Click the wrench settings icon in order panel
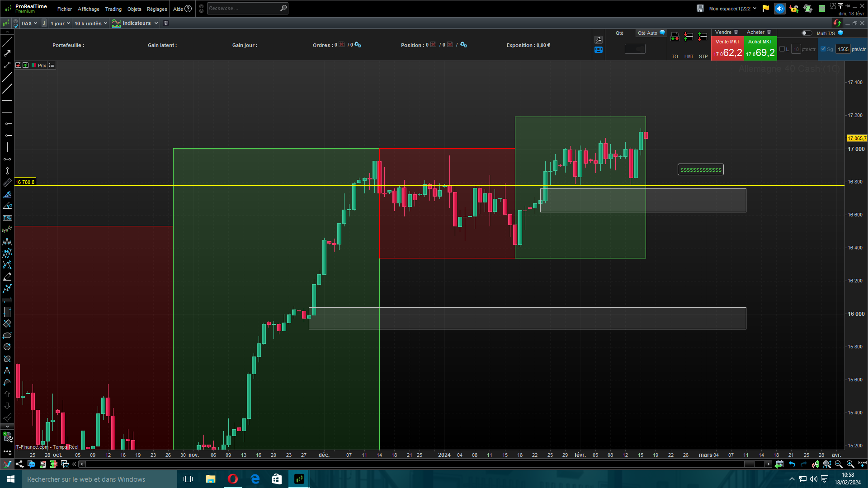The height and width of the screenshot is (488, 868). point(599,40)
